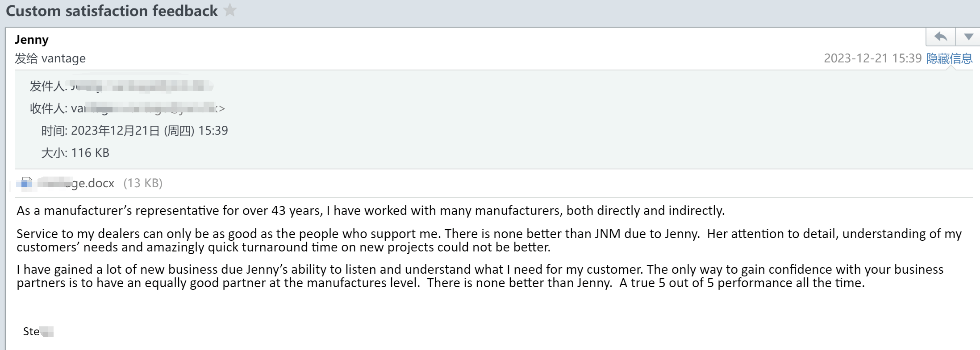Click the 隐藏信息 link to hide details
The image size is (980, 350).
click(x=949, y=58)
